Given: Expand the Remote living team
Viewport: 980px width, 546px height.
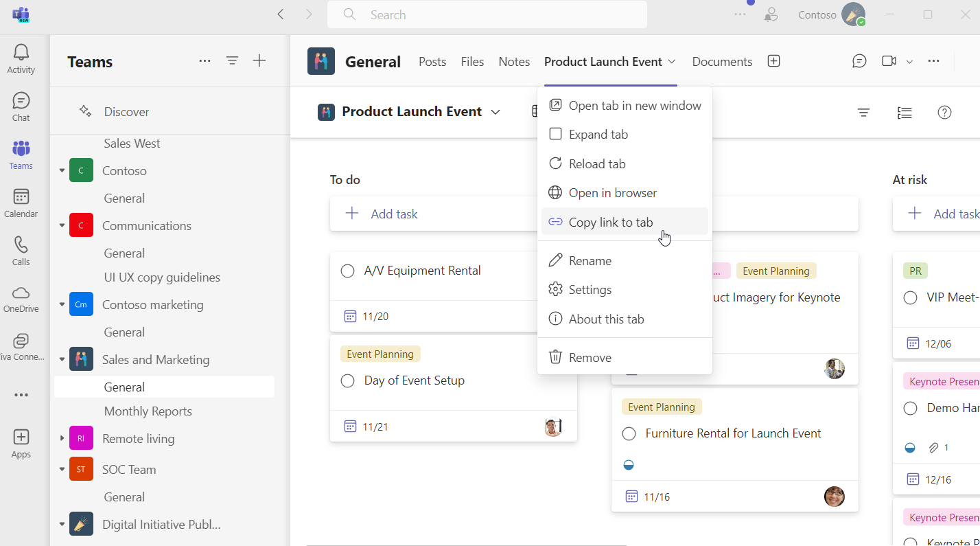Looking at the screenshot, I should coord(62,439).
